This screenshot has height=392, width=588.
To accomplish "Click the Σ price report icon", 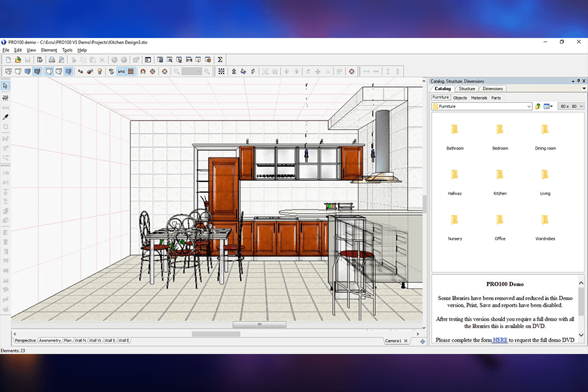I will pyautogui.click(x=219, y=59).
